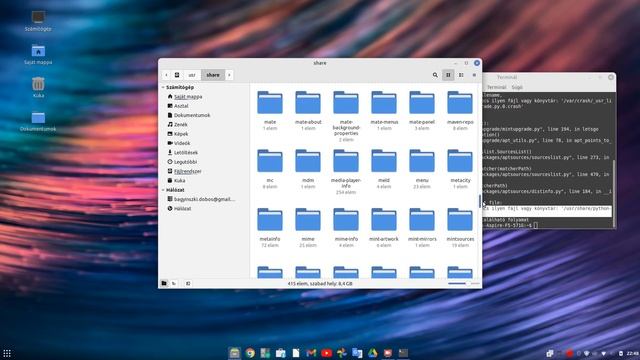Show tree view in the sidebar via bottom button
Viewport: 640px width, 360px height.
pyautogui.click(x=174, y=283)
